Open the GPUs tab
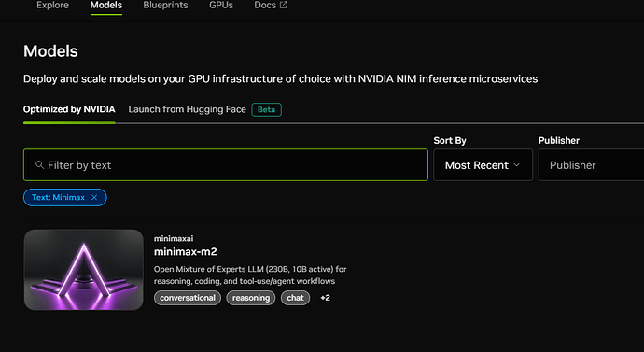This screenshot has width=644, height=352. [221, 6]
